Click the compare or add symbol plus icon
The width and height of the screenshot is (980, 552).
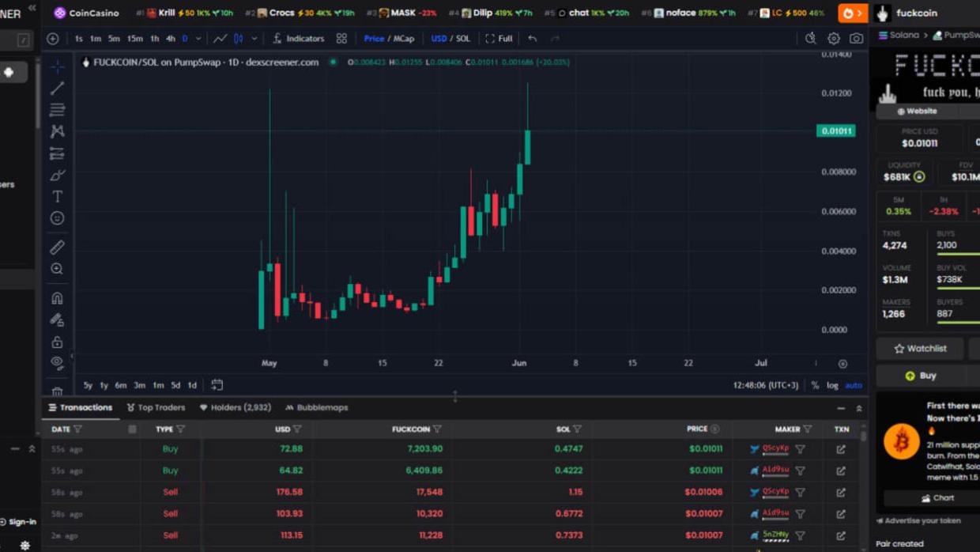pos(53,38)
